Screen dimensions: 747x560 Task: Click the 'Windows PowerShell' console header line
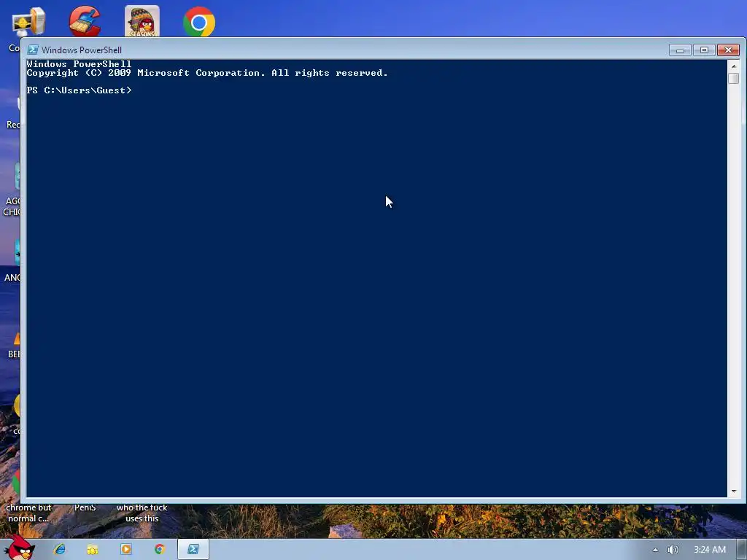point(79,64)
